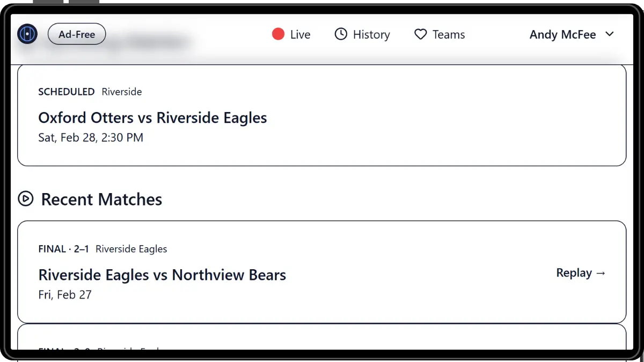Expand the chevron beside Andy McFee
Screen dimensions: 644x362
coord(610,34)
